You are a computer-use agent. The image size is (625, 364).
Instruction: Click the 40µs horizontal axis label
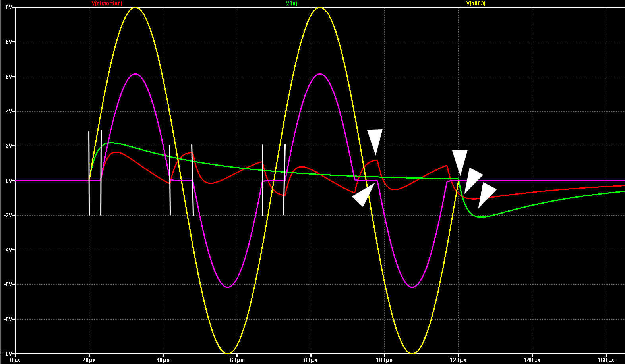click(163, 360)
